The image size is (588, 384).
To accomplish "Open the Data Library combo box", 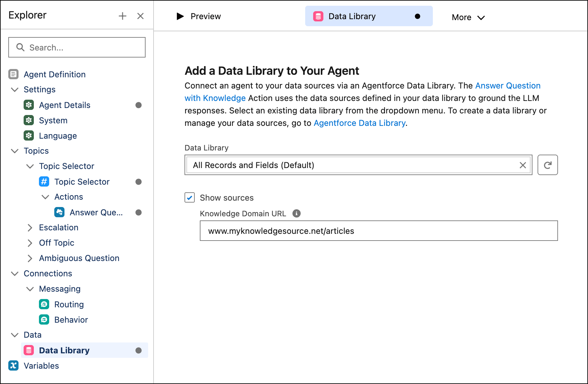I will click(x=358, y=165).
